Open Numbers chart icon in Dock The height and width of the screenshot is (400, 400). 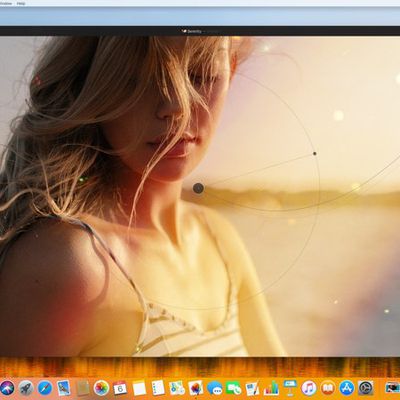coord(271,388)
